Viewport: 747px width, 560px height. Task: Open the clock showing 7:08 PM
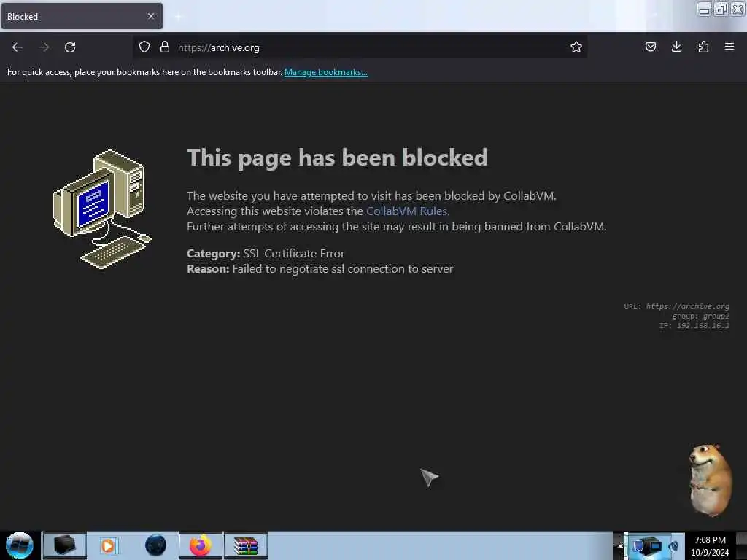click(x=710, y=546)
